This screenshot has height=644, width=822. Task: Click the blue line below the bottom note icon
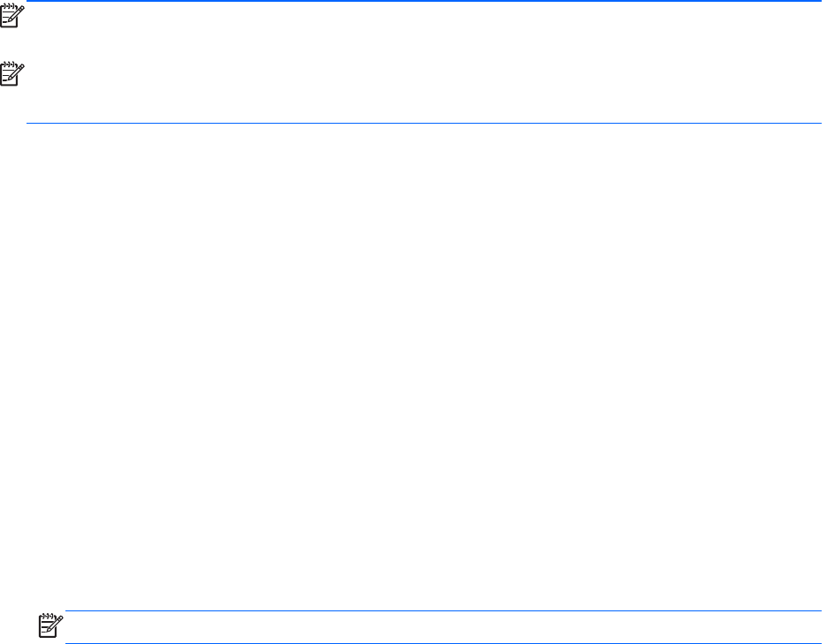(x=442, y=642)
